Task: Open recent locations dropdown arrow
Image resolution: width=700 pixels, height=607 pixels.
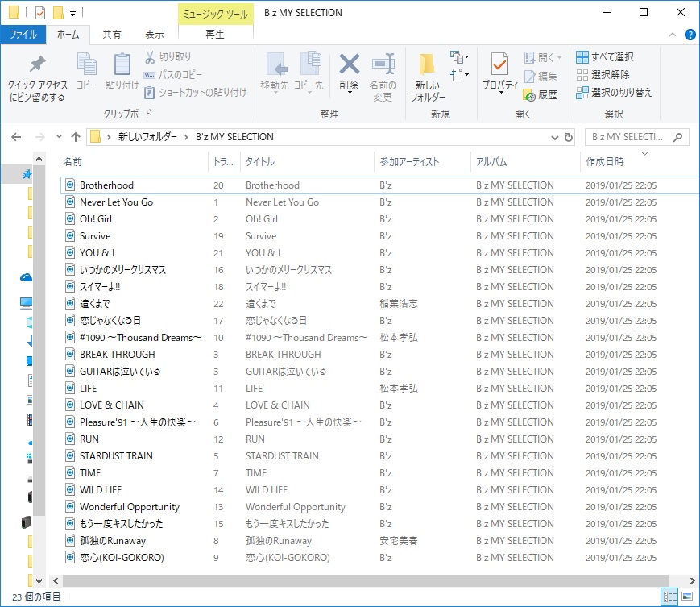Action: (59, 137)
